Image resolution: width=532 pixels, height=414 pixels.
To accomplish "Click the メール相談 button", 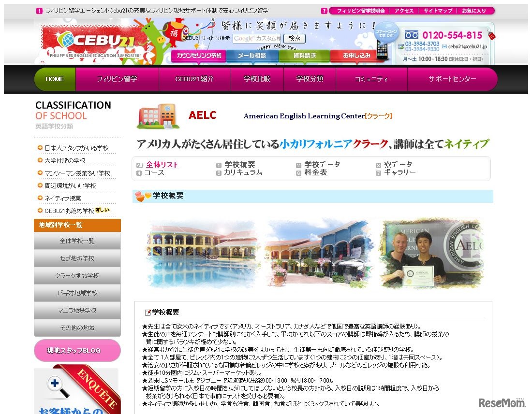I will click(x=252, y=56).
